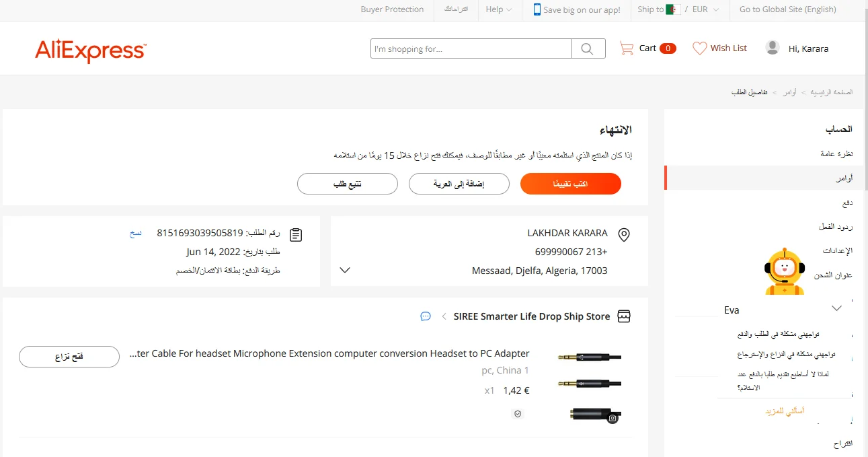868x457 pixels.
Task: Open the EUR currency dropdown
Action: 705,9
